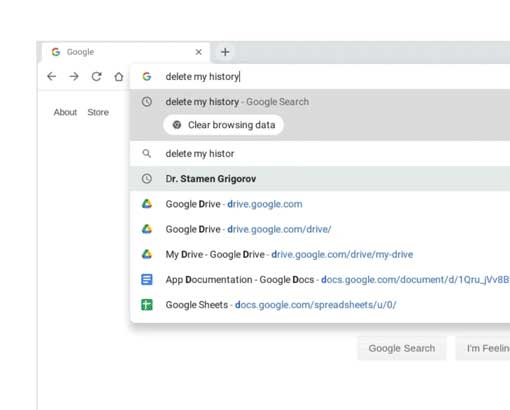Click the Google Search button
The height and width of the screenshot is (410, 510).
pos(402,348)
